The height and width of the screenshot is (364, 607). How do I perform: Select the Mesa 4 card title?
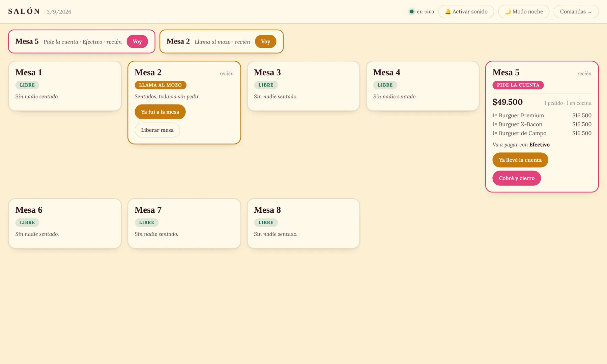click(387, 72)
